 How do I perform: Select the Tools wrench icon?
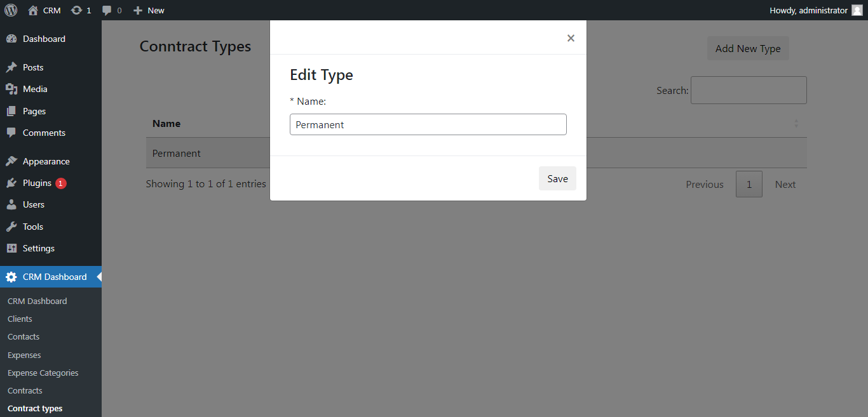13,227
